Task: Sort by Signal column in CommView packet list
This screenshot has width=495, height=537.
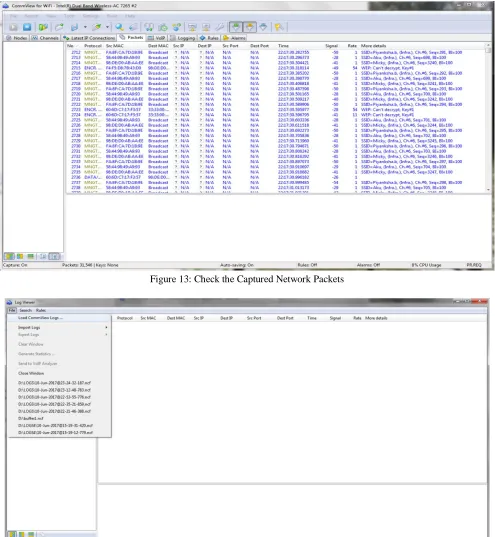Action: tap(332, 46)
